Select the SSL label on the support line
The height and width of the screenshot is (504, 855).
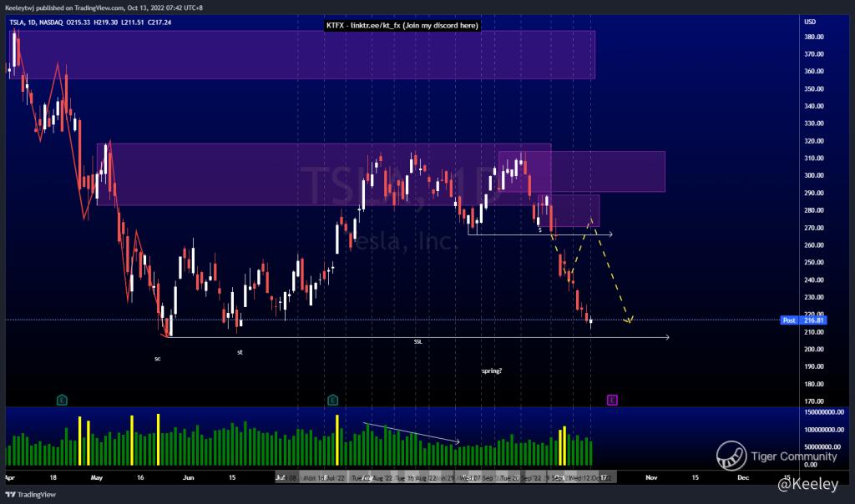[417, 341]
